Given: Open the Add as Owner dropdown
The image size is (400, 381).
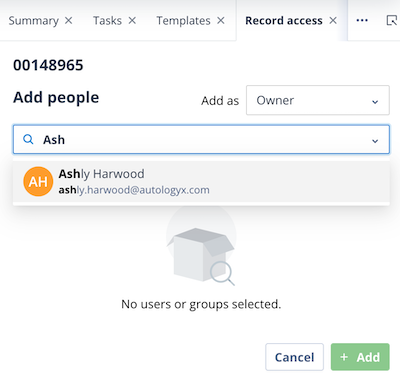Looking at the screenshot, I should click(318, 100).
